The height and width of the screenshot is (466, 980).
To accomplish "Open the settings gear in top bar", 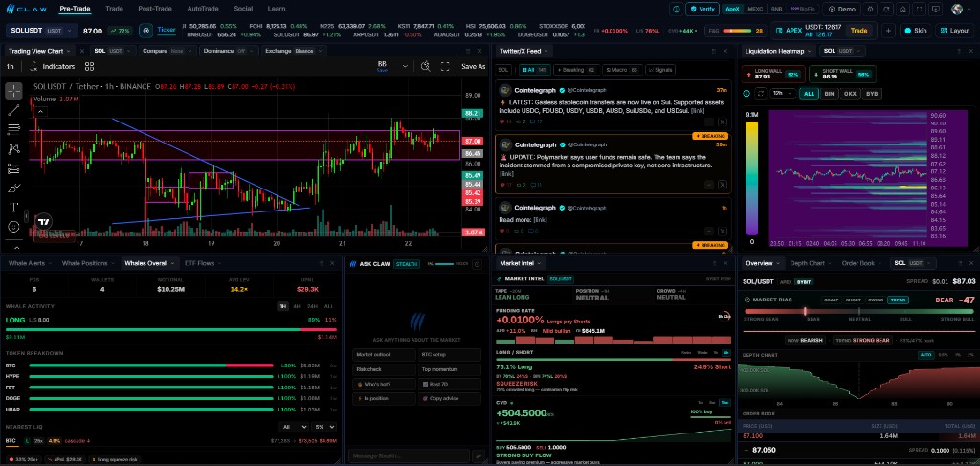I will tap(871, 9).
